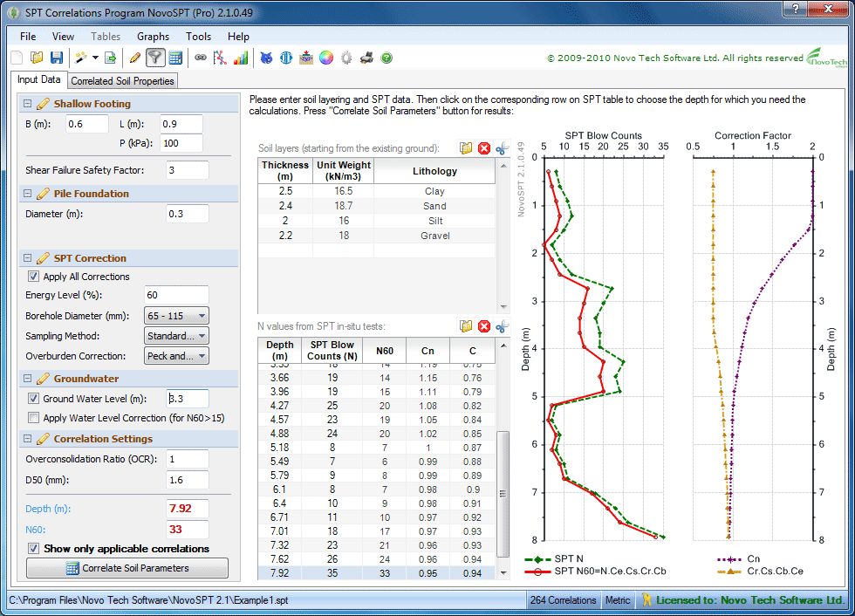Open the Help menu
855x616 pixels.
click(238, 36)
